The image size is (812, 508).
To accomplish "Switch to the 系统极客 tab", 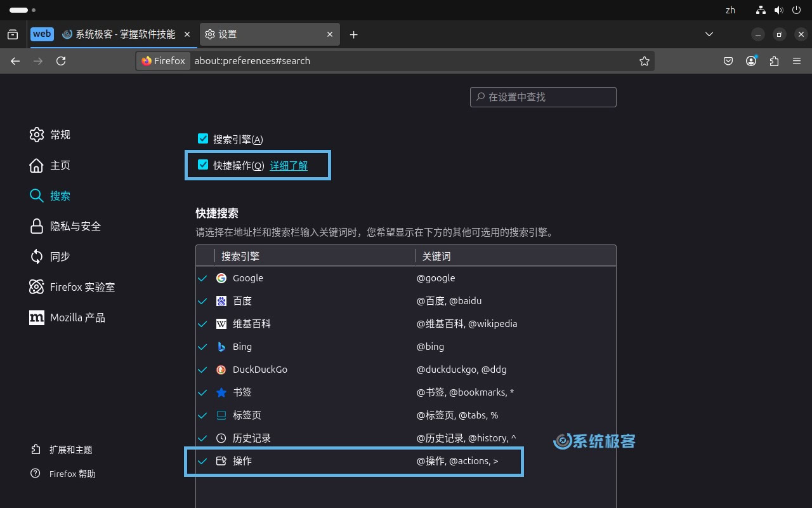I will [125, 34].
